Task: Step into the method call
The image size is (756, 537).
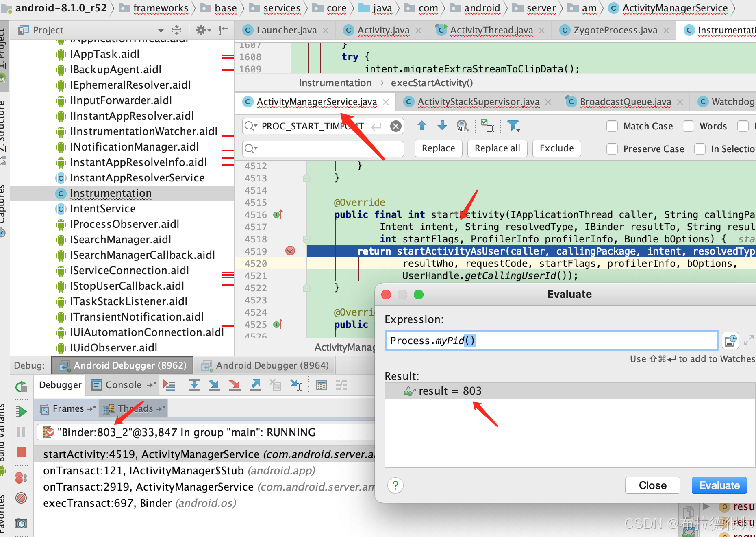Action: (214, 385)
